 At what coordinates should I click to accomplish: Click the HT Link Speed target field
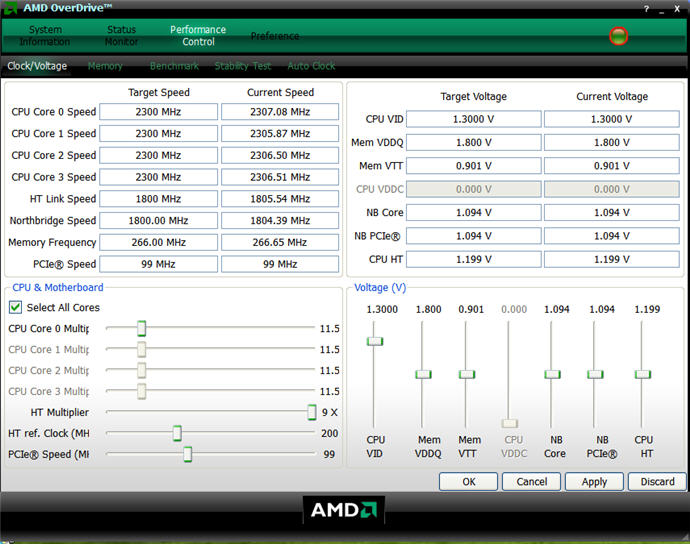[158, 199]
